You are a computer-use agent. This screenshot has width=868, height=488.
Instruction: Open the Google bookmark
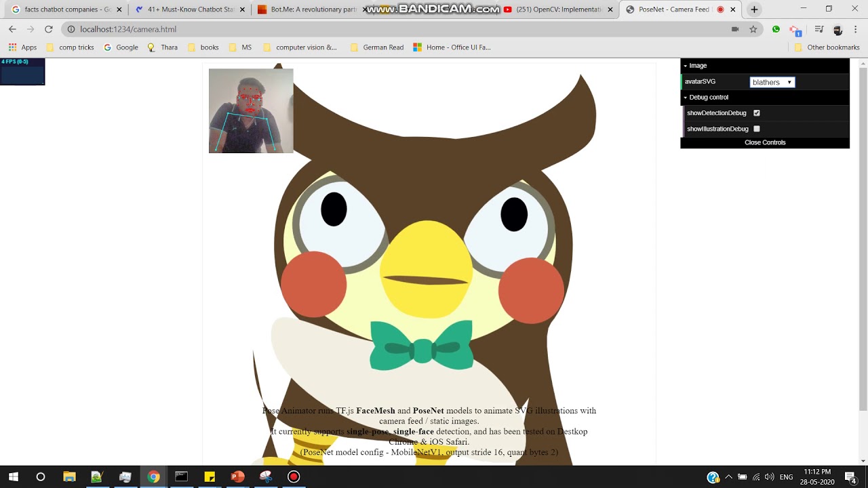[x=121, y=47]
